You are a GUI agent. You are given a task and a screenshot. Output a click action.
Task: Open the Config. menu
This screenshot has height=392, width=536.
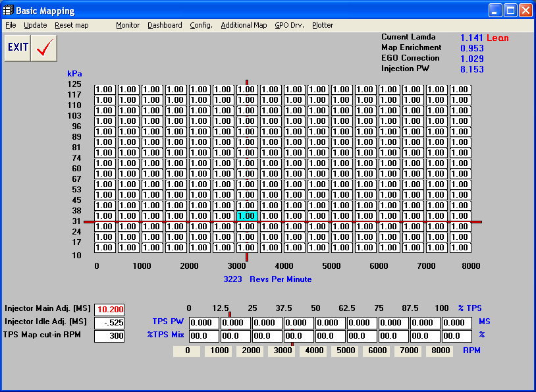tap(201, 25)
